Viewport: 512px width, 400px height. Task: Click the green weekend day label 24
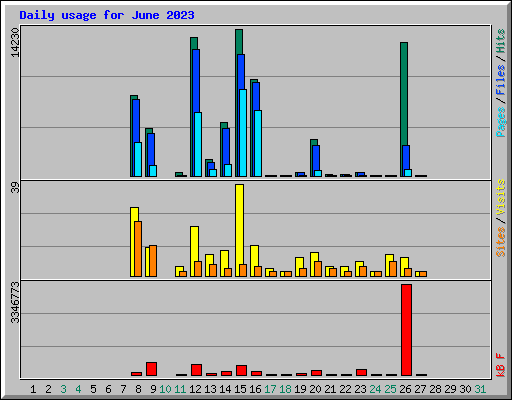point(375,389)
